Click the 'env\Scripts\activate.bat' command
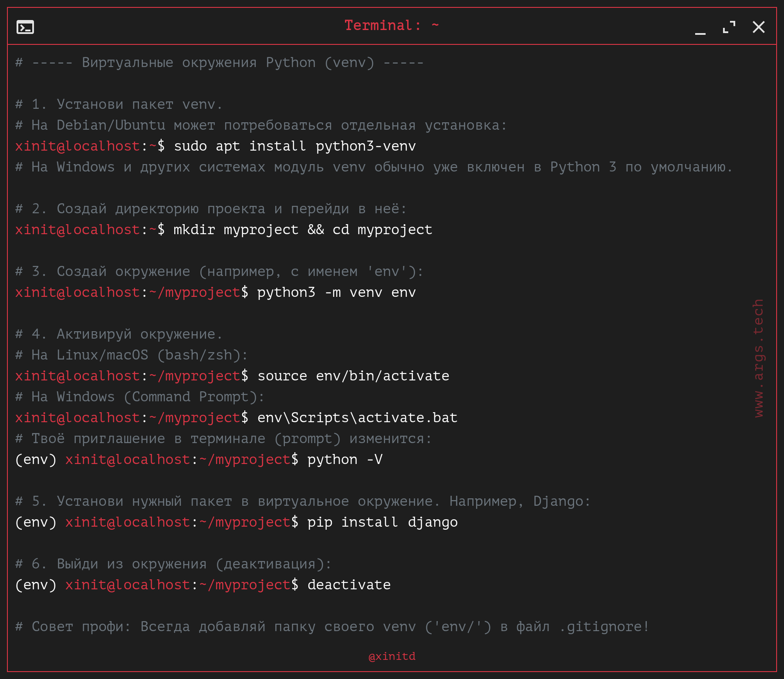Viewport: 784px width, 679px height. pyautogui.click(x=357, y=418)
